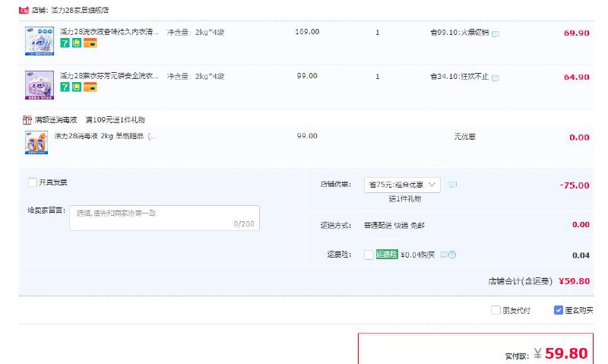Viewport: 608px width, 364px height.
Task: Click the red subtotal 69.90
Action: 577,33
